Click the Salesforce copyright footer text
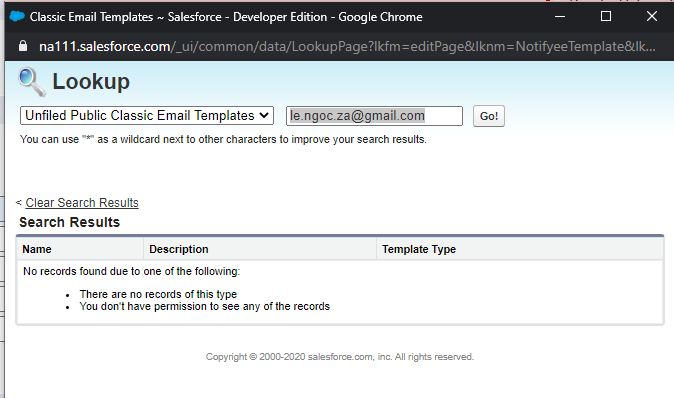674x398 pixels. pyautogui.click(x=340, y=357)
